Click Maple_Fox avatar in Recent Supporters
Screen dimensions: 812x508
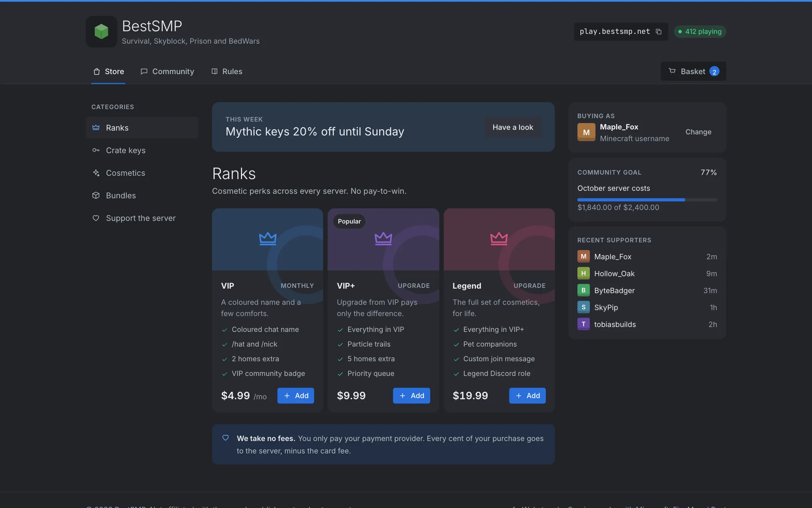583,256
